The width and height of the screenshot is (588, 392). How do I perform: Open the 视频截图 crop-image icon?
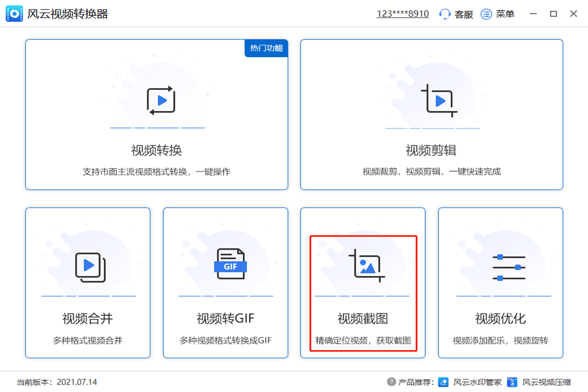(x=367, y=266)
